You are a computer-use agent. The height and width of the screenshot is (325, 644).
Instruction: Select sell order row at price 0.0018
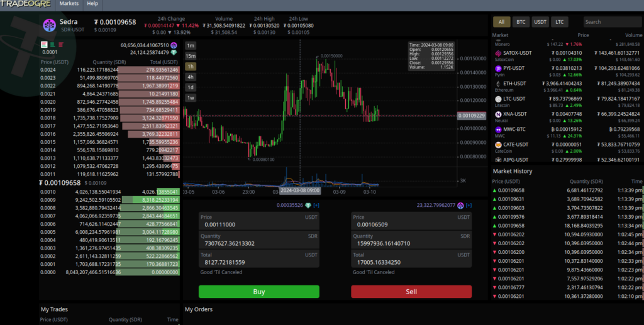[x=109, y=118]
